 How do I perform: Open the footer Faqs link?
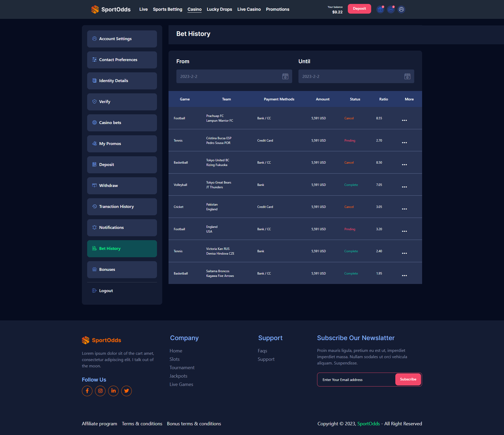click(262, 351)
